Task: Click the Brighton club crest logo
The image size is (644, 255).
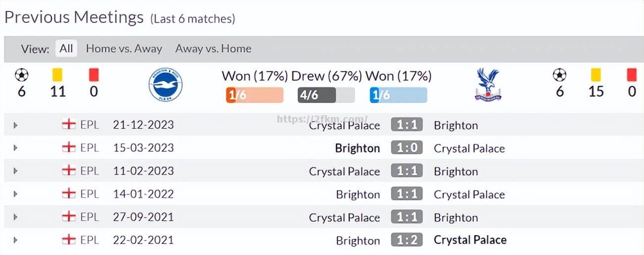Action: click(x=165, y=84)
